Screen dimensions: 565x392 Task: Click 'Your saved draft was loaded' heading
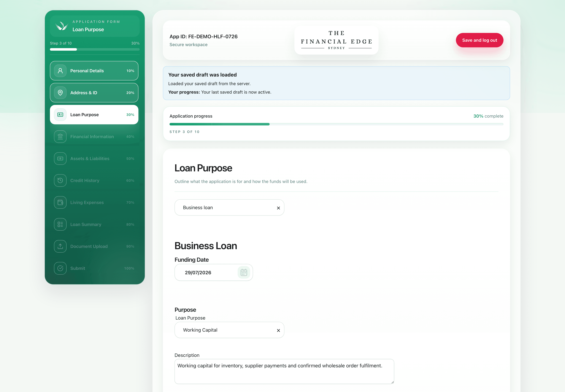point(202,75)
